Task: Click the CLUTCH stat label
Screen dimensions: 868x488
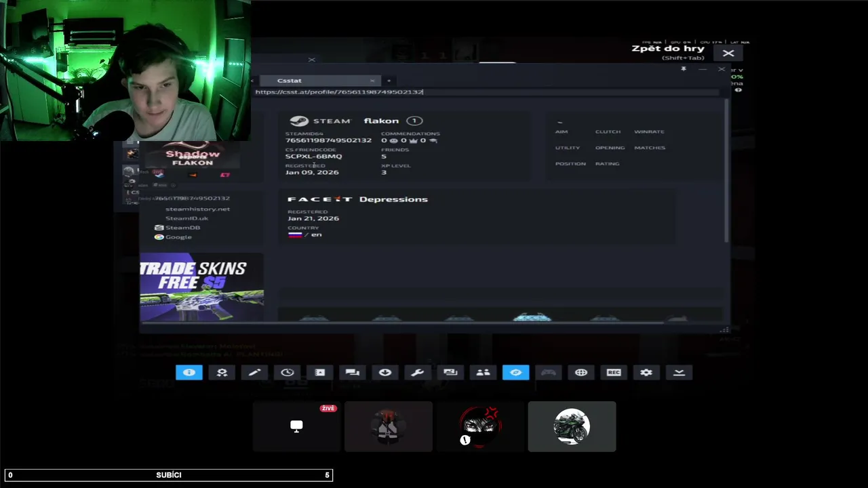Action: [x=608, y=131]
